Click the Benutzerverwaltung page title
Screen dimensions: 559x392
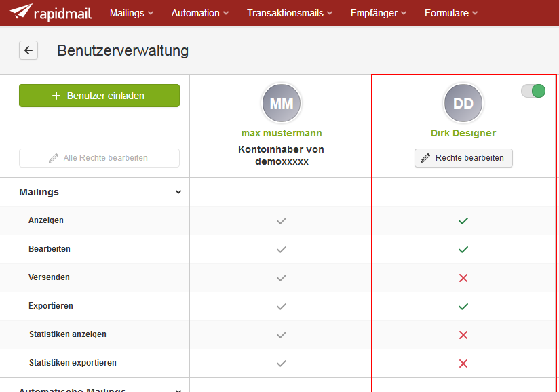pyautogui.click(x=123, y=51)
